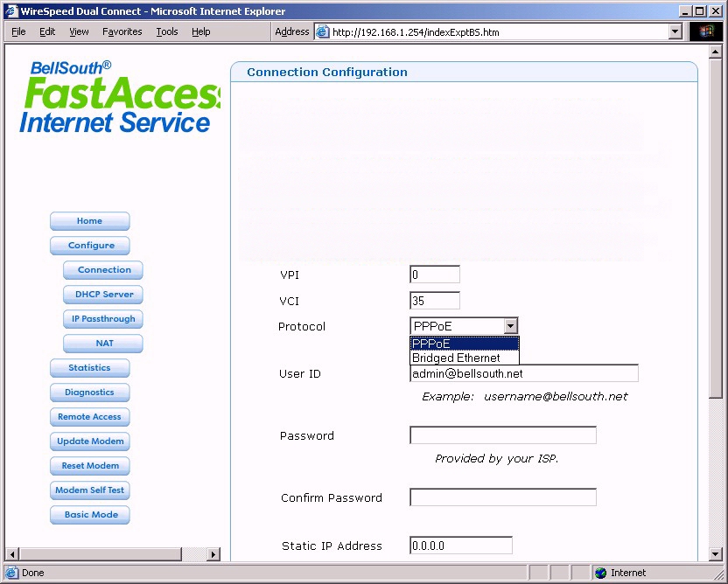The image size is (728, 584).
Task: Switch to Basic Mode
Action: click(89, 515)
